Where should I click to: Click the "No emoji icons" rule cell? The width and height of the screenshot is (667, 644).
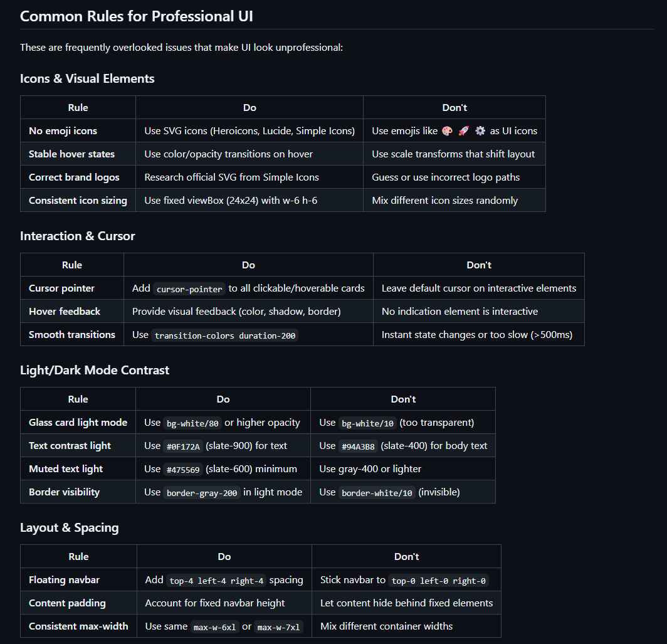[63, 131]
